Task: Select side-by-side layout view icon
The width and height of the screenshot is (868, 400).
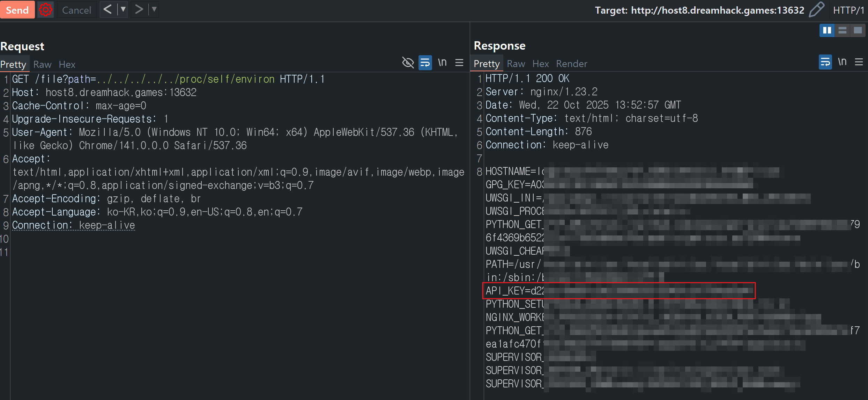Action: [827, 30]
